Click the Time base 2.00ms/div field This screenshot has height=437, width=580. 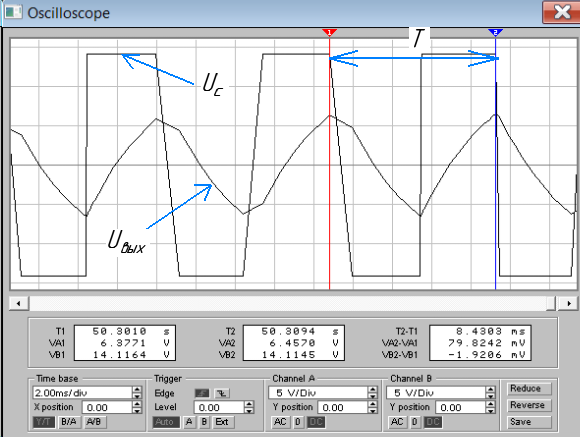tap(83, 393)
